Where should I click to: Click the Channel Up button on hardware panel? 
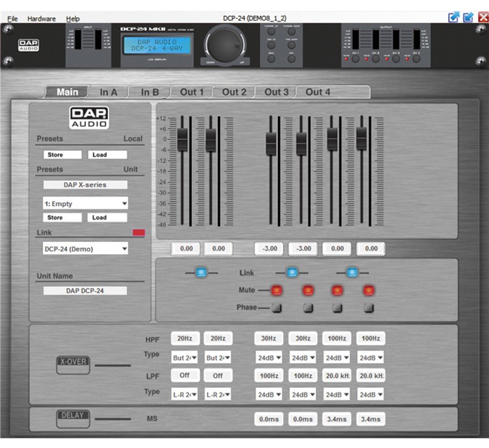pyautogui.click(x=271, y=32)
